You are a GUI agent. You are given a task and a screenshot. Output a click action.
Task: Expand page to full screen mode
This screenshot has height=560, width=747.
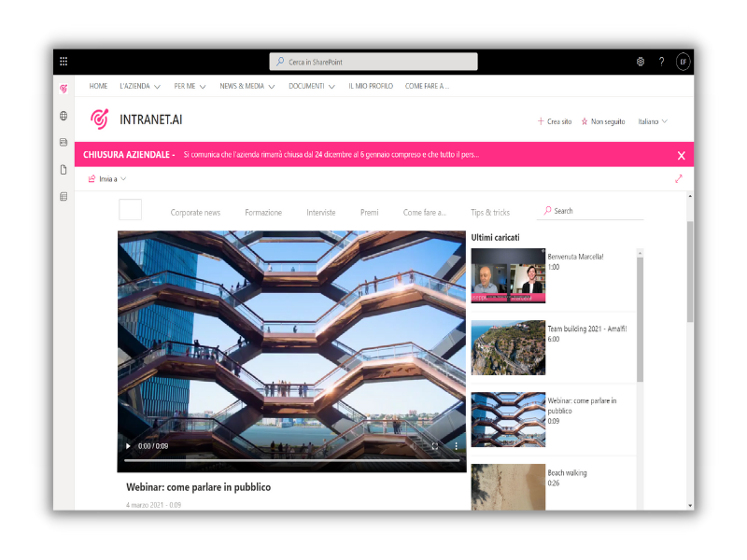(x=679, y=179)
